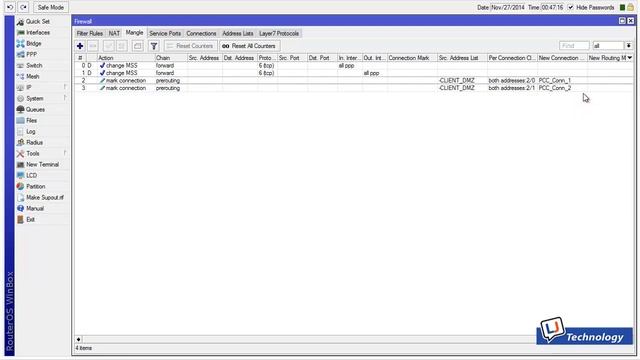Expand the Tools submenu

click(41, 154)
